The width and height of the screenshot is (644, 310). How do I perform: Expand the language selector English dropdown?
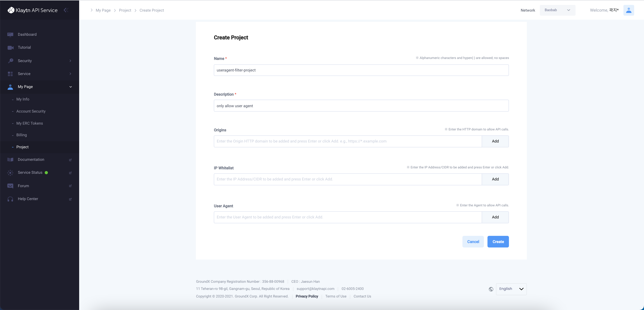tap(511, 289)
